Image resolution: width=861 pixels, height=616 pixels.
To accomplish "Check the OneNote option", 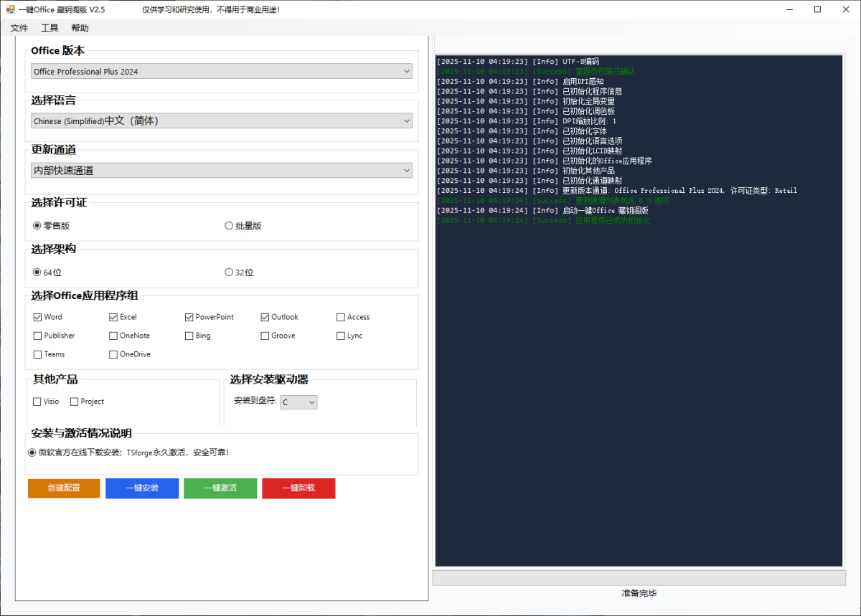I will click(113, 335).
